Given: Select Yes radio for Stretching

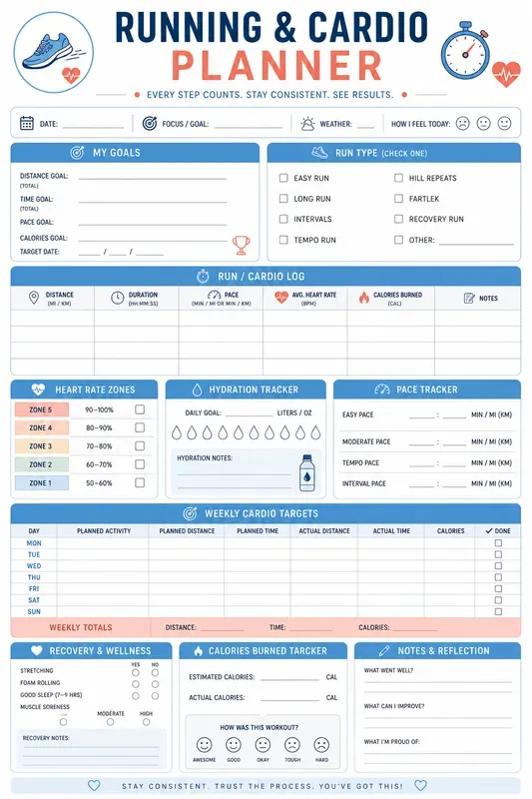Looking at the screenshot, I should [x=136, y=672].
